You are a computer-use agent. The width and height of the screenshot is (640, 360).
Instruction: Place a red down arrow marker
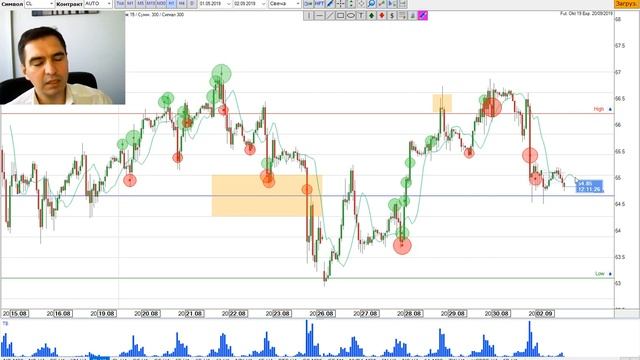point(382,16)
